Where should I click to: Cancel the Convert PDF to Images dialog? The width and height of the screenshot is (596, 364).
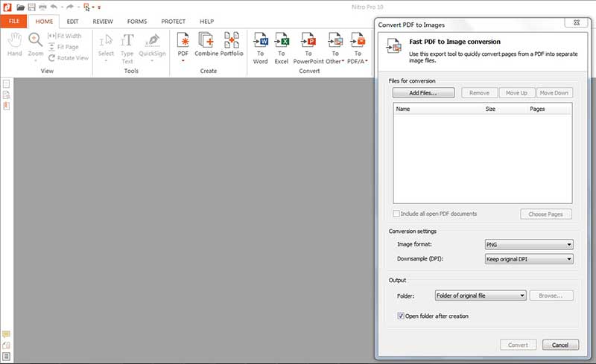coord(561,345)
